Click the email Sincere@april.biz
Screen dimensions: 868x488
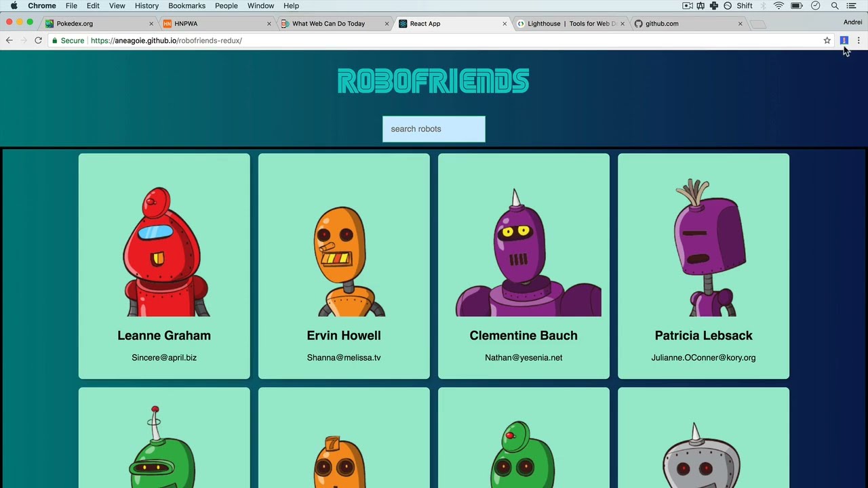[164, 358]
